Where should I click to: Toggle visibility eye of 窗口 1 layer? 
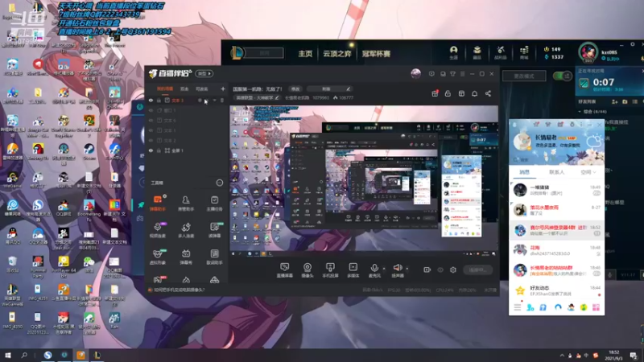(x=151, y=110)
